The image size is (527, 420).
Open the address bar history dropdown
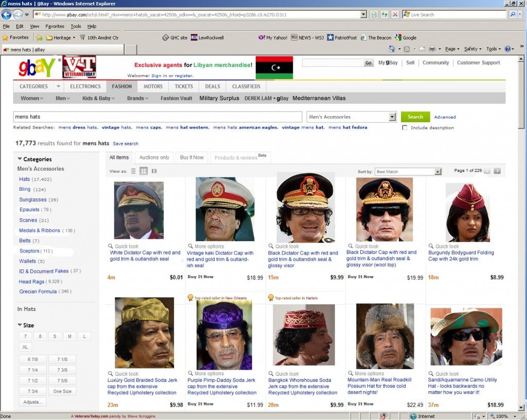(x=363, y=14)
